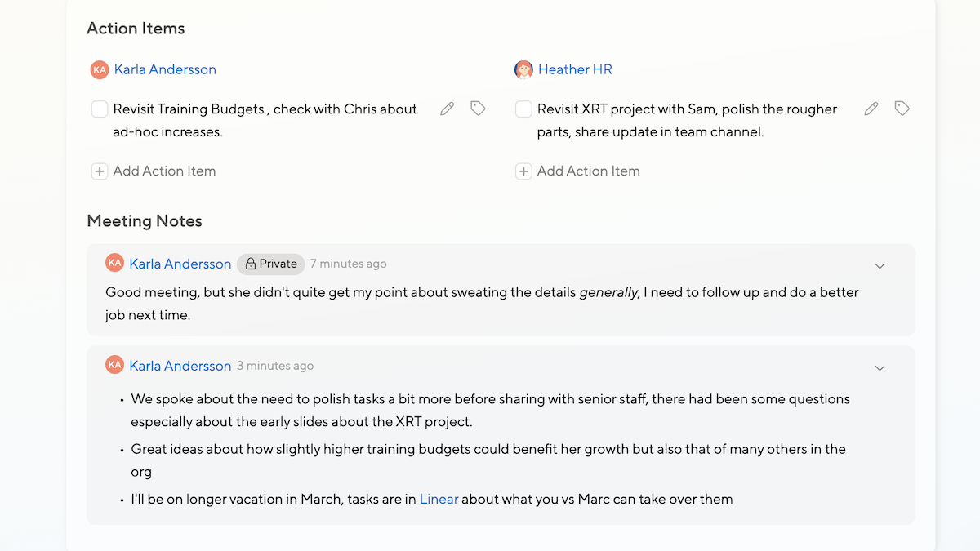Click Heather HR's avatar picture
Screen dimensions: 980x551
523,70
